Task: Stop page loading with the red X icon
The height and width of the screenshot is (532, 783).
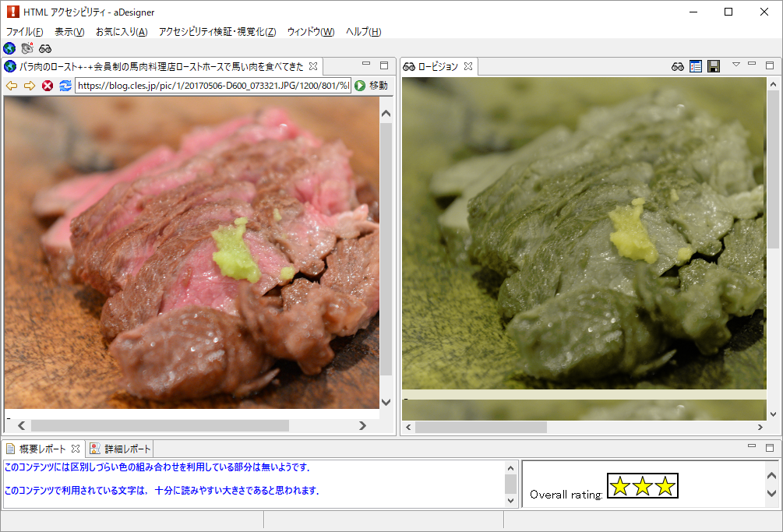Action: pyautogui.click(x=48, y=86)
